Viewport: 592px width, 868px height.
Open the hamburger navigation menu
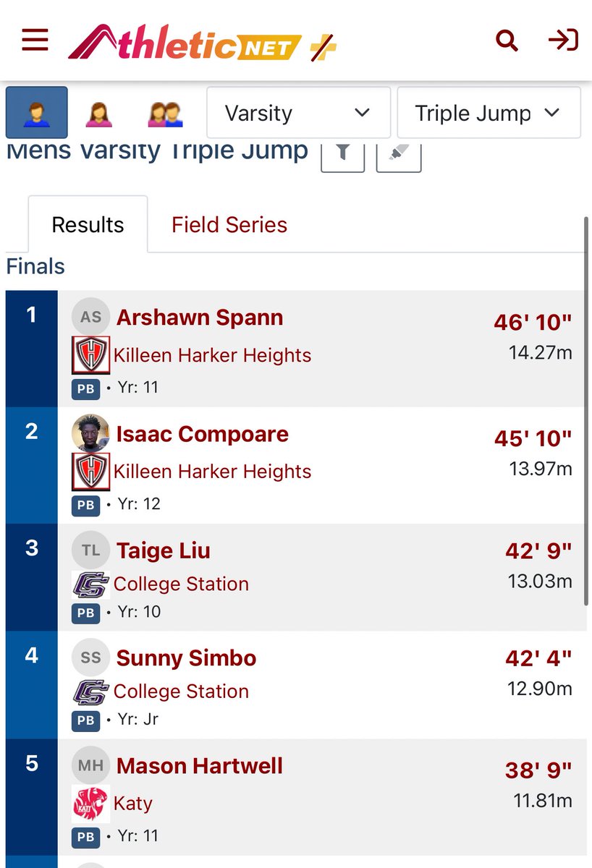35,41
